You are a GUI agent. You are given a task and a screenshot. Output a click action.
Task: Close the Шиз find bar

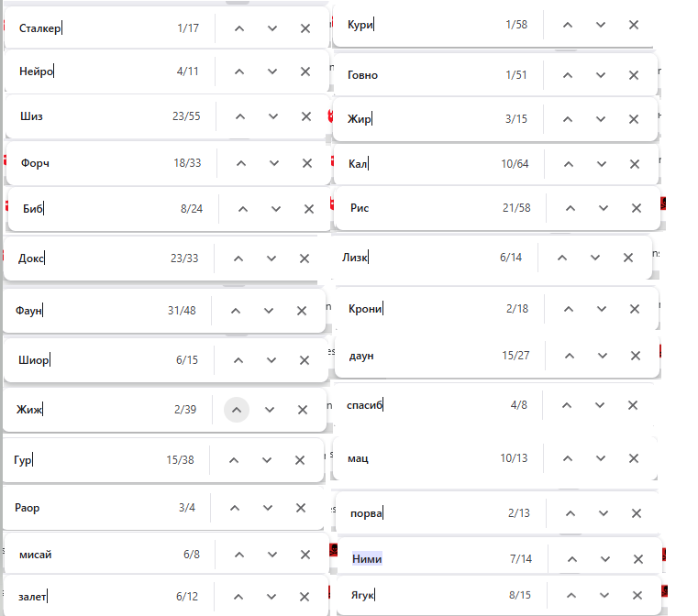(307, 116)
